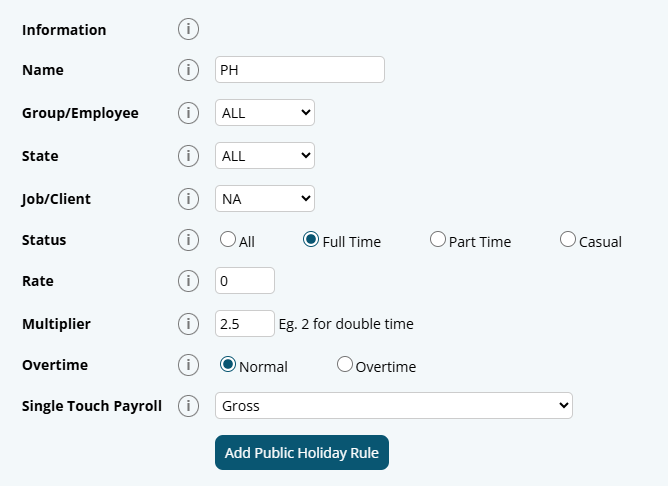Click the Add Public Holiday Rule button
The width and height of the screenshot is (668, 486).
click(301, 453)
